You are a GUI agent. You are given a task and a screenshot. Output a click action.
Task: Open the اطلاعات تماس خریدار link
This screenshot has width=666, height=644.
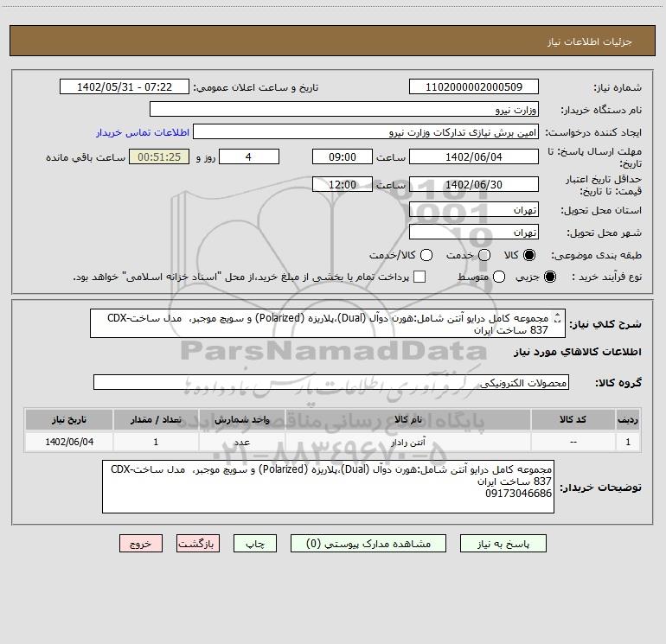pos(143,132)
